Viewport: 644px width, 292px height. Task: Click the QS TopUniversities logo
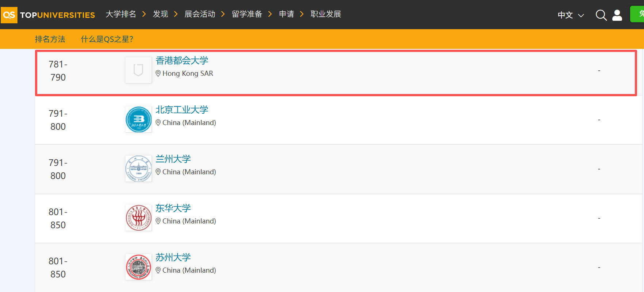[48, 15]
